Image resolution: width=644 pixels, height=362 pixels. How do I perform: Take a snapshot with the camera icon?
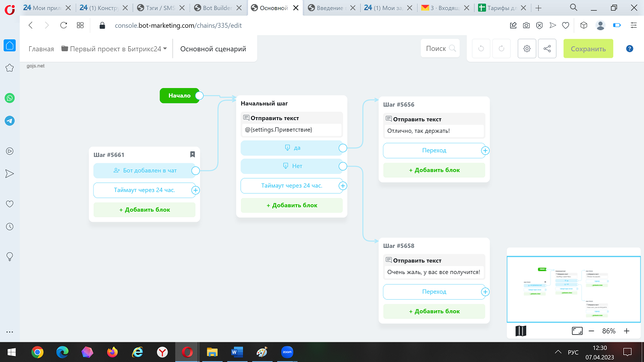click(526, 25)
